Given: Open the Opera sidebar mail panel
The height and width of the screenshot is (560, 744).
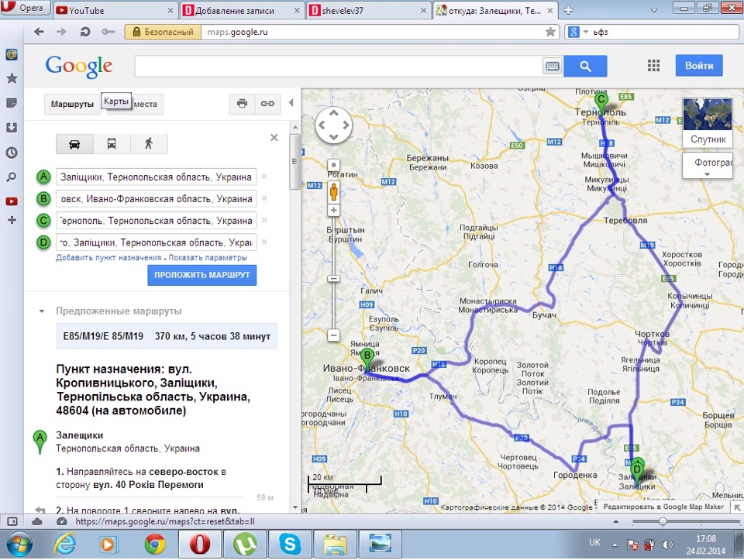Looking at the screenshot, I should tap(12, 54).
